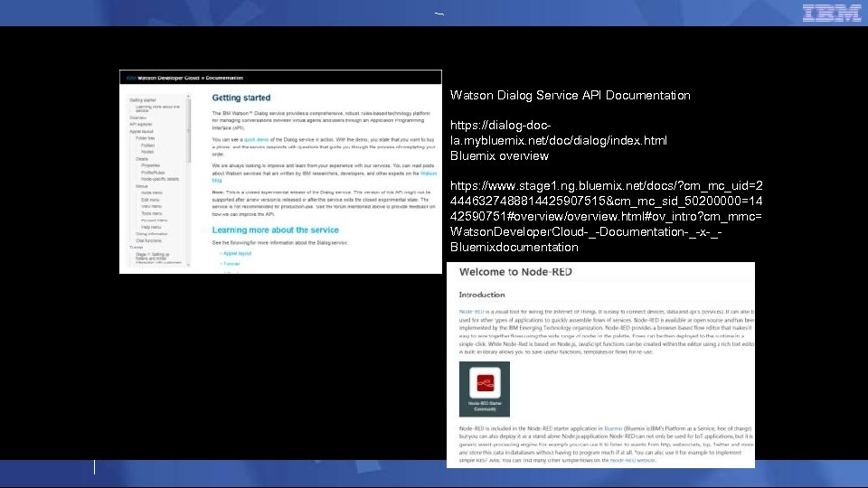Viewport: 868px width, 488px height.
Task: Select 'Getting started' in the docs sidebar
Action: pyautogui.click(x=143, y=100)
